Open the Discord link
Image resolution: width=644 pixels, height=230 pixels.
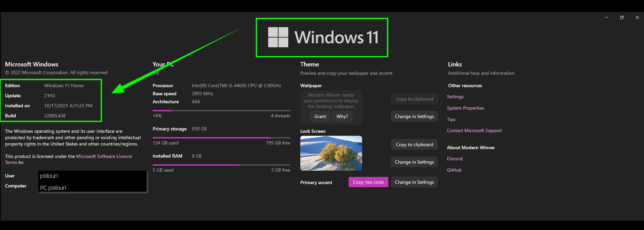click(455, 159)
